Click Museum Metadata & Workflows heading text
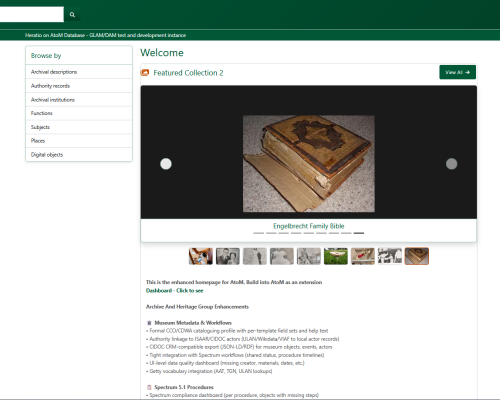500x400 pixels. click(193, 323)
